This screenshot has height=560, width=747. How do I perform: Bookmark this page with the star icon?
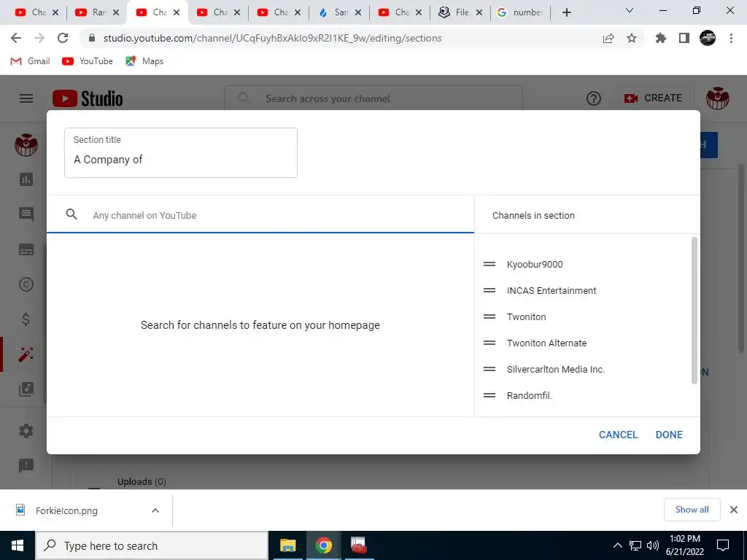tap(632, 38)
